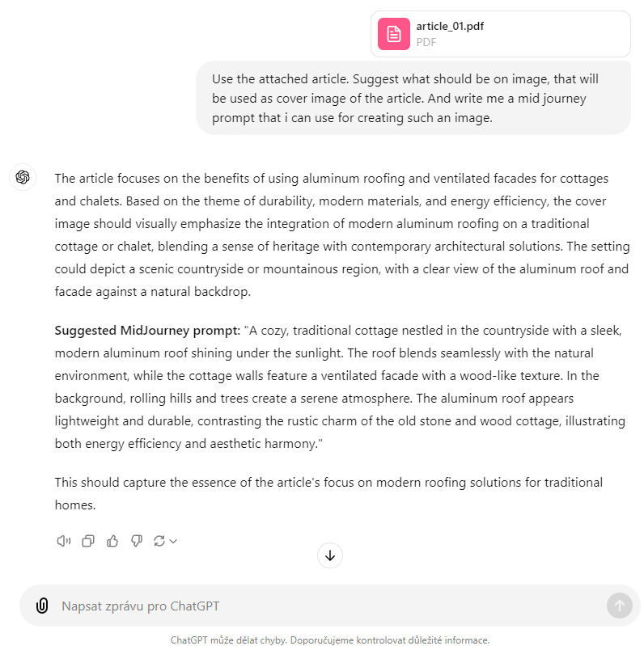
Task: Mark the response with thumbs down
Action: 137,541
